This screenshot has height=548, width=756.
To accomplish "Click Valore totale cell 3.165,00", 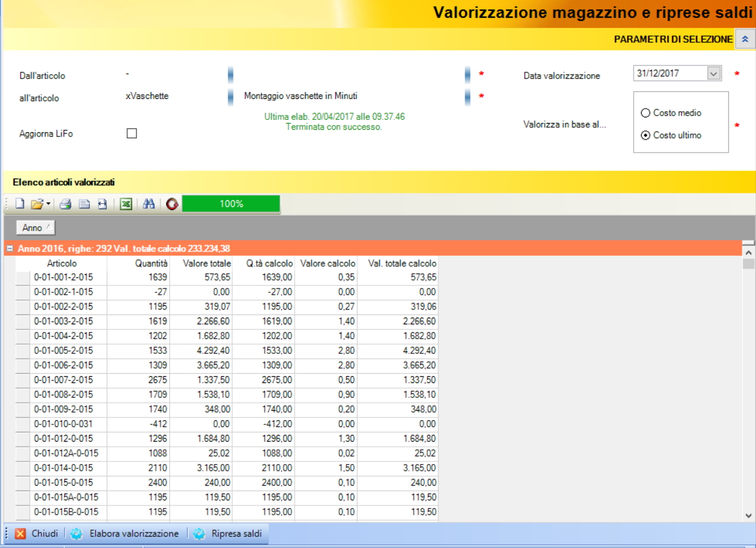I will 201,468.
